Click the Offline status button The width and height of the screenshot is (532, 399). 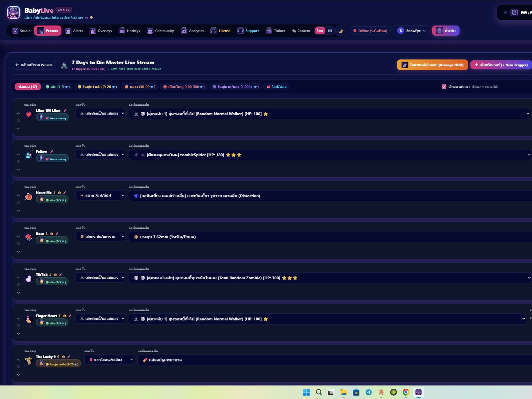coord(370,31)
